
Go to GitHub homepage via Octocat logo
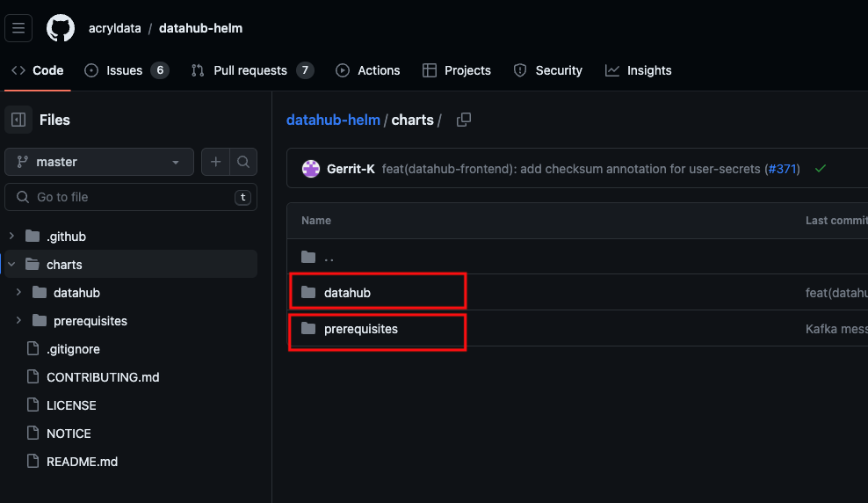click(x=61, y=27)
